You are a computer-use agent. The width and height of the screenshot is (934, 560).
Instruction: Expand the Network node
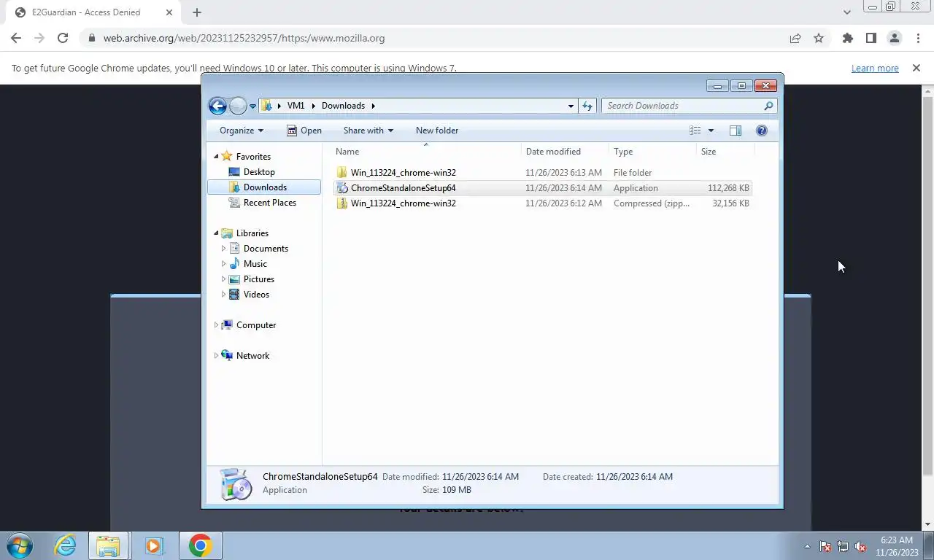(x=216, y=356)
